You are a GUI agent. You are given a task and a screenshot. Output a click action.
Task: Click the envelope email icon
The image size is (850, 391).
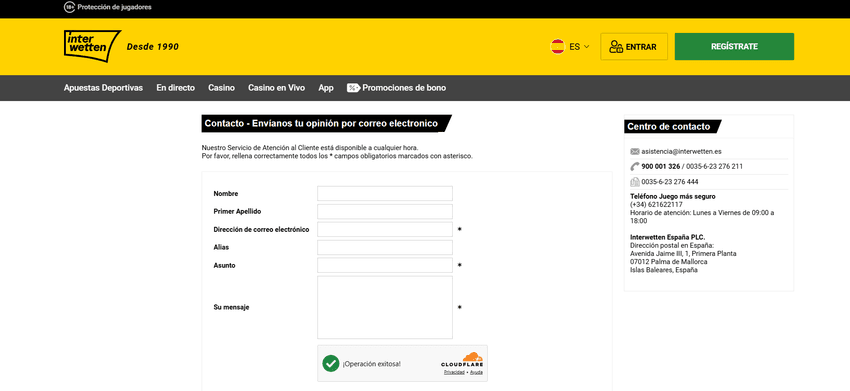point(635,152)
